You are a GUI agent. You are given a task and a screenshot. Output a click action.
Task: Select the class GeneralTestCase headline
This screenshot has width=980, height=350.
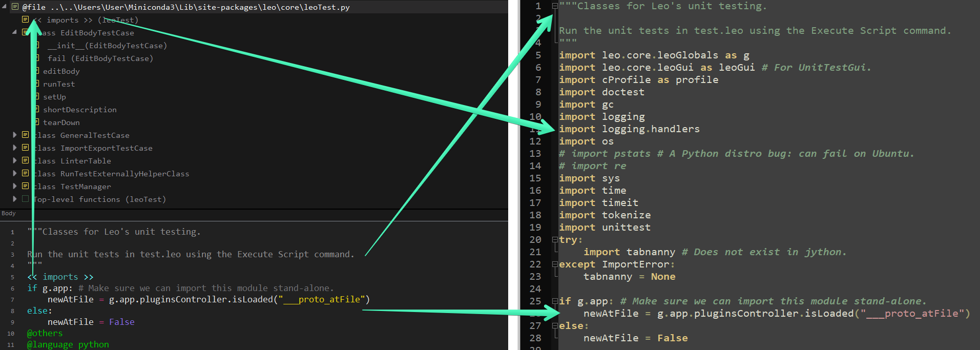pos(81,135)
